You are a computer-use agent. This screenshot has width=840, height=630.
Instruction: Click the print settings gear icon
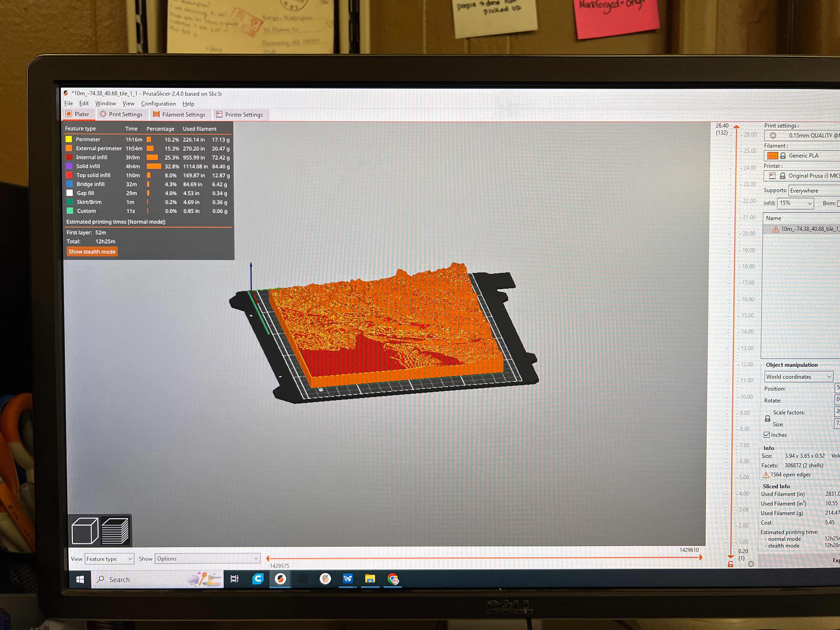(773, 136)
